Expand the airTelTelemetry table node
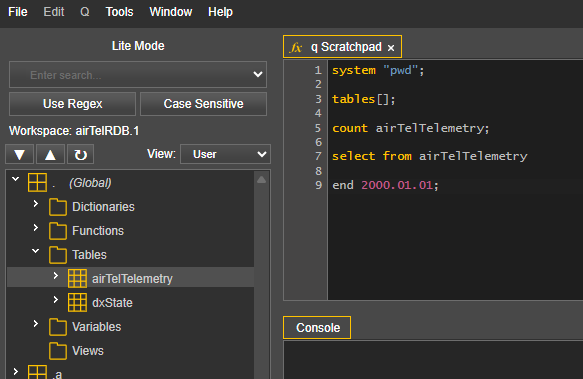Viewport: 583px width, 379px height. coord(56,276)
